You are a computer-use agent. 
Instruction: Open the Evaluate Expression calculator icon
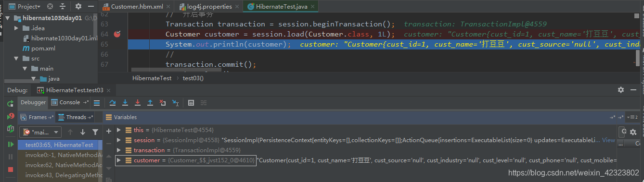pyautogui.click(x=191, y=103)
